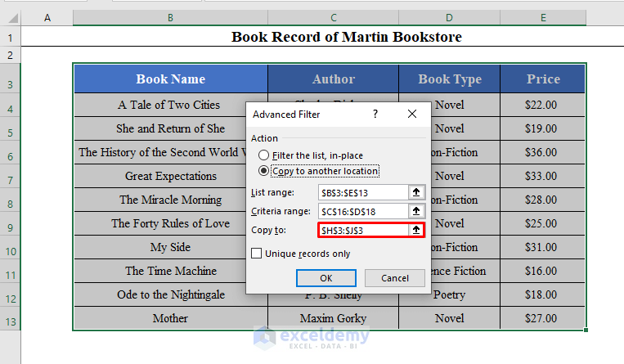624x364 pixels.
Task: Click cell 'The Time Machine'
Action: [171, 271]
